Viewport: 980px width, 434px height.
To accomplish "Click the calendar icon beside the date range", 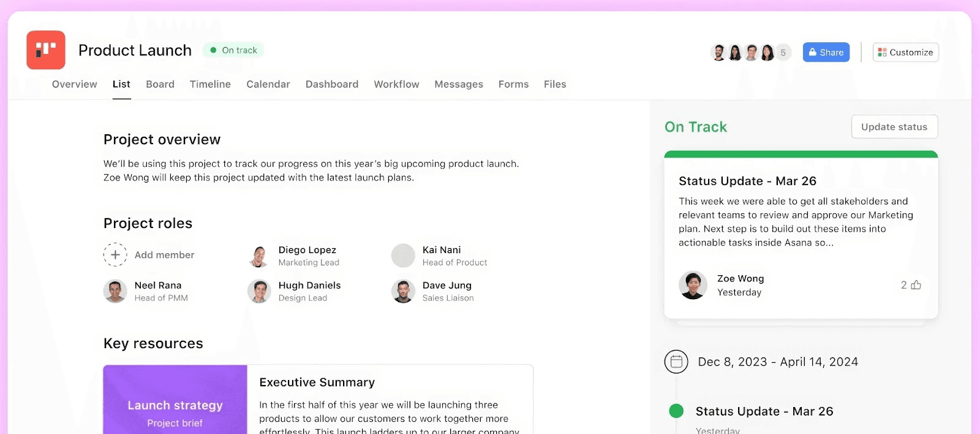I will [x=676, y=362].
